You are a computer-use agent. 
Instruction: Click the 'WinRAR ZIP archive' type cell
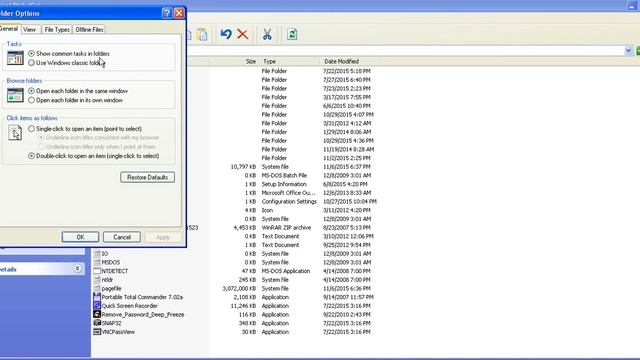[x=286, y=227]
